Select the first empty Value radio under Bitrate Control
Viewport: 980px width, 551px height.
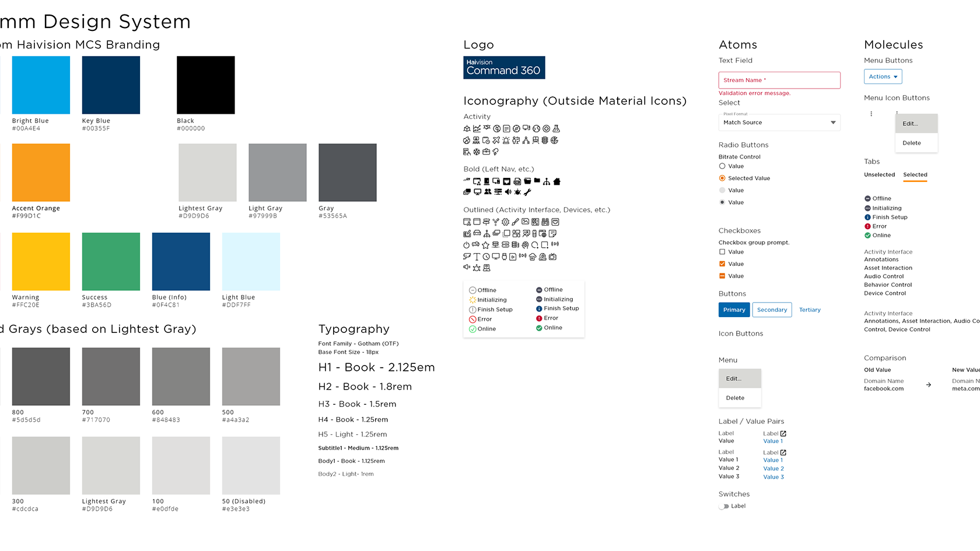click(722, 166)
